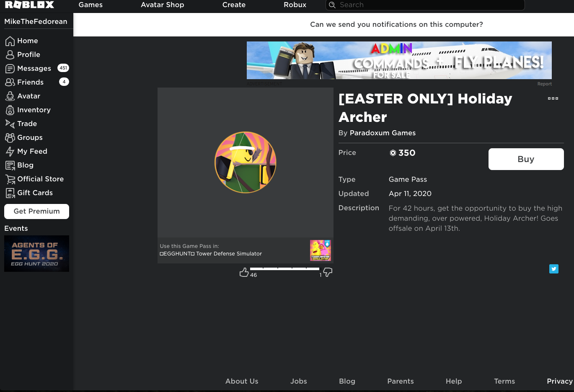Open the Privacy footer link
Viewport: 574px width, 392px height.
click(x=560, y=381)
